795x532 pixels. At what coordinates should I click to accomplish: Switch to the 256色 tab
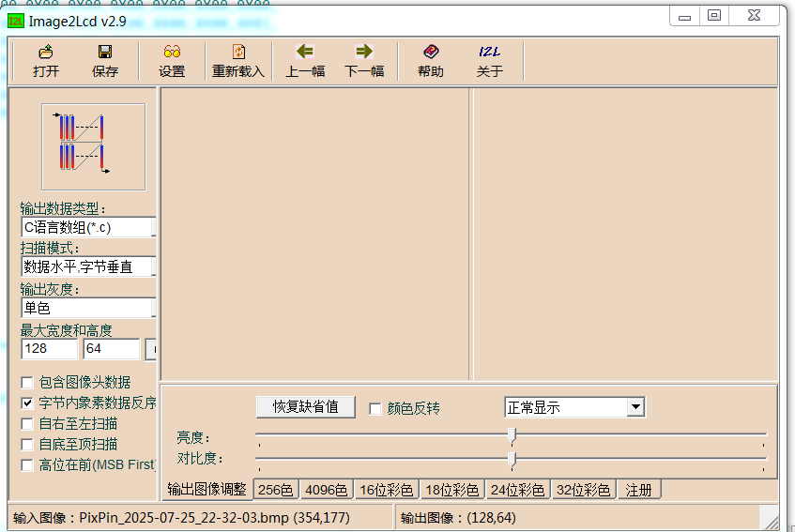(x=276, y=490)
